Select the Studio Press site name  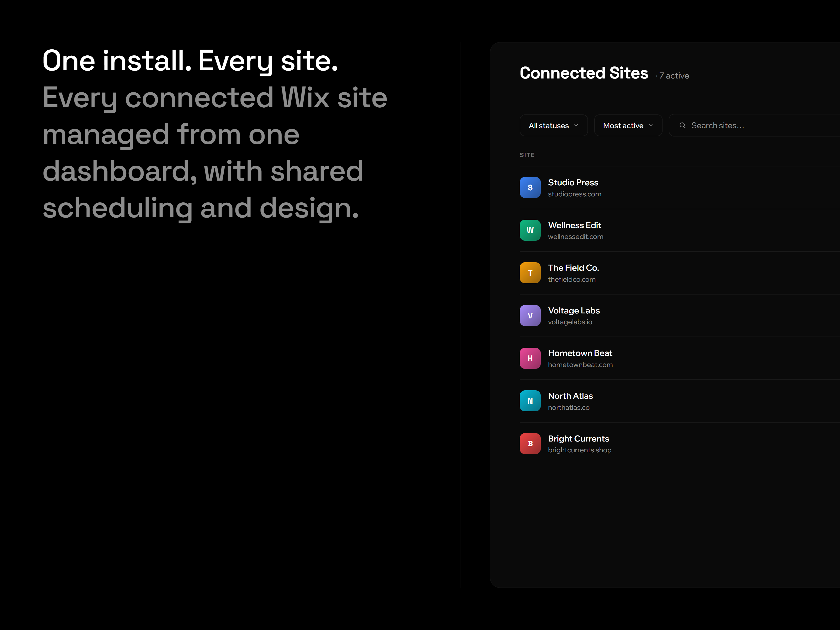573,183
